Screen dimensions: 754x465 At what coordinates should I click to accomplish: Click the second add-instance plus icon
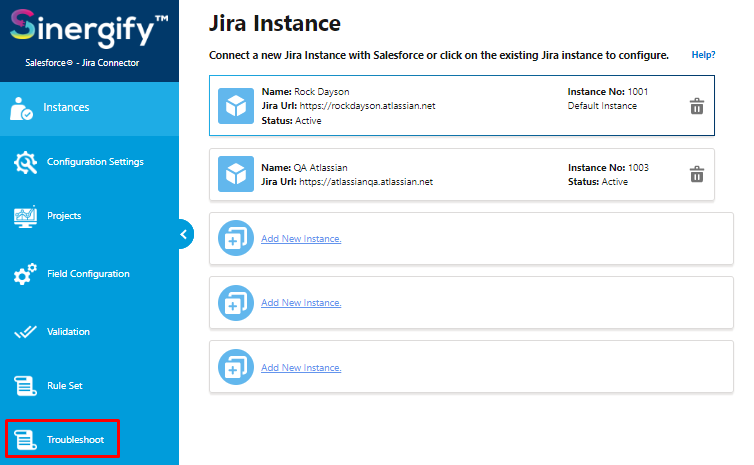[236, 303]
